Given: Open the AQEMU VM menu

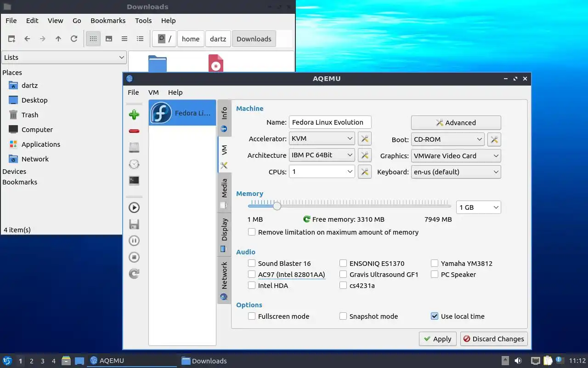Looking at the screenshot, I should pyautogui.click(x=153, y=92).
